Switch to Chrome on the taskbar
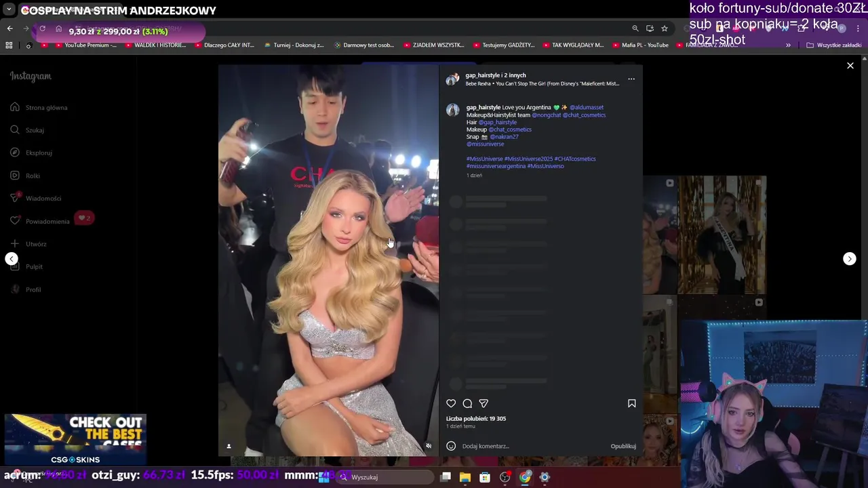 point(525,477)
